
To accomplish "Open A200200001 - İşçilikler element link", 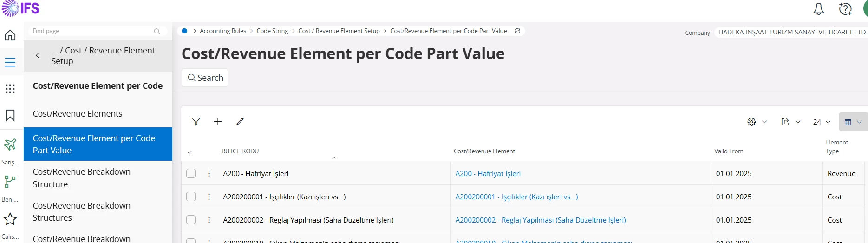I will pos(516,197).
